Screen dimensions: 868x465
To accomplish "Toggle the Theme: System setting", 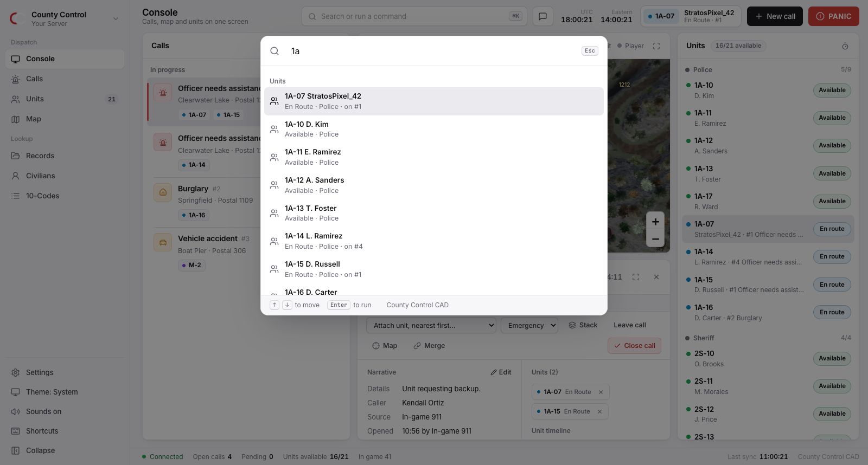I will point(65,392).
